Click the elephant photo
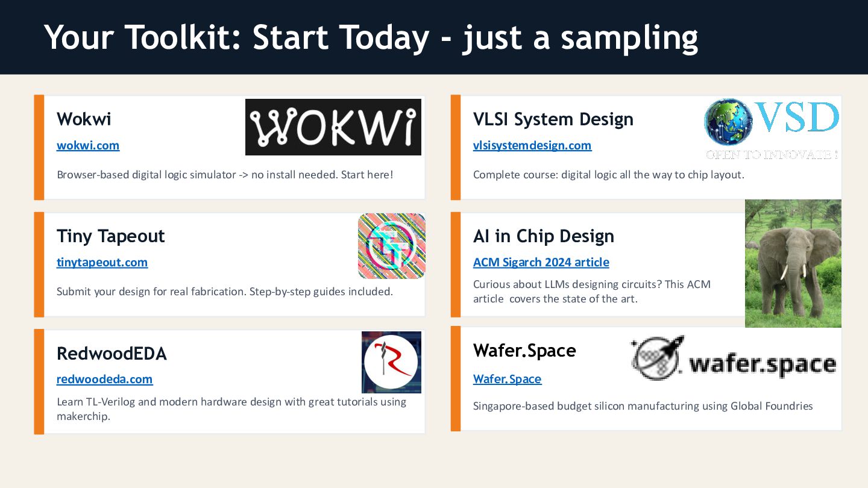 (x=793, y=263)
